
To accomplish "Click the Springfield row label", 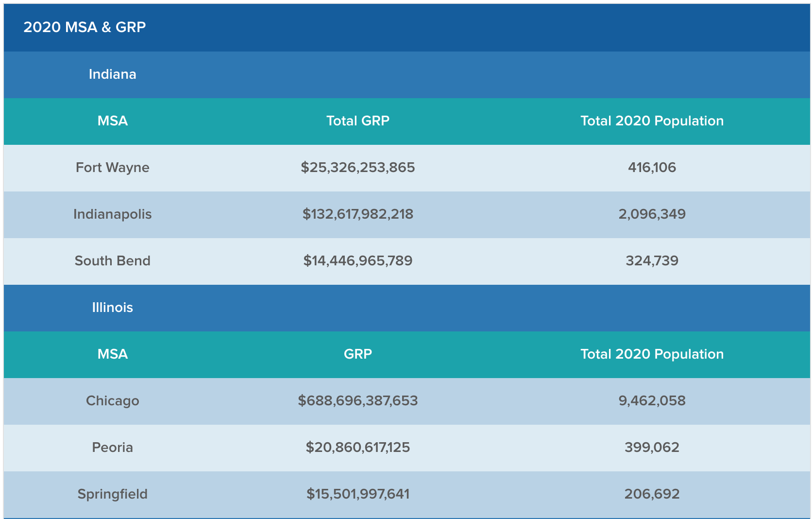I will (x=112, y=494).
